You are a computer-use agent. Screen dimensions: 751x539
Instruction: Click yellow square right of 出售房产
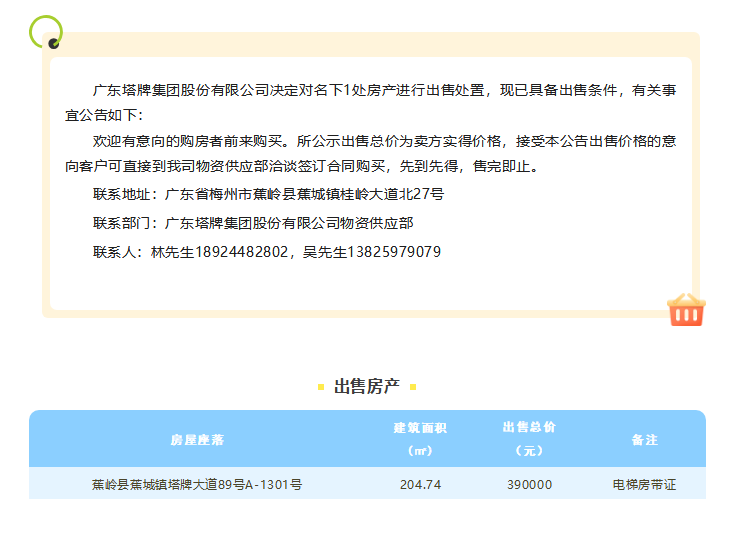[413, 387]
